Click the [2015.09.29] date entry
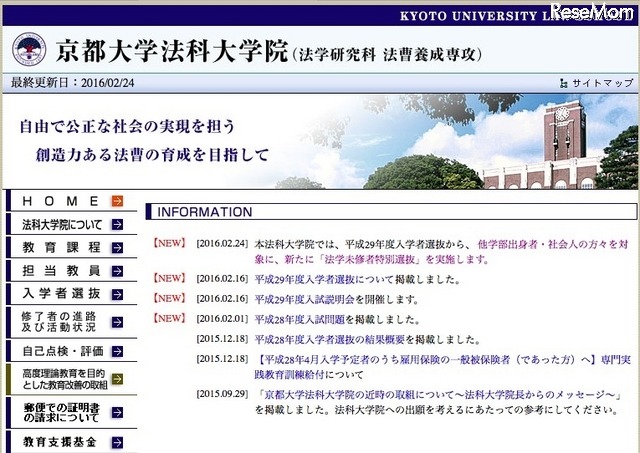 [222, 394]
